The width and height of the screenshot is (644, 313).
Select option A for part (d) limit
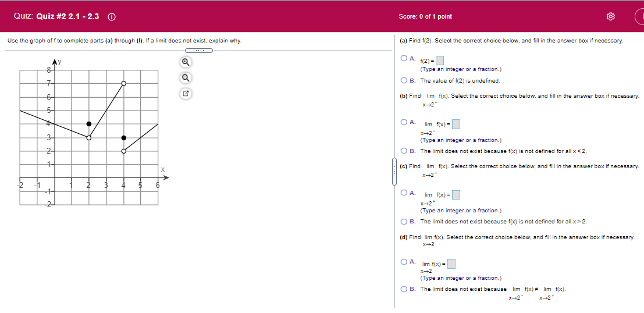point(404,262)
